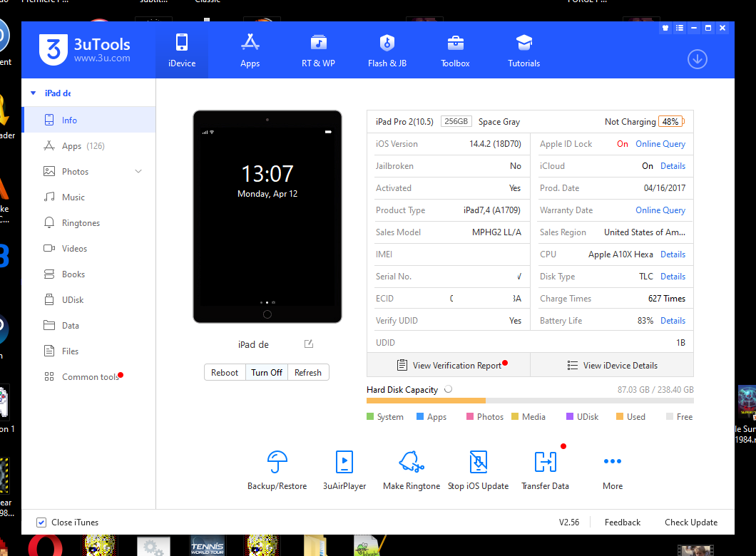Image resolution: width=756 pixels, height=556 pixels.
Task: Open Books in the sidebar
Action: [88, 274]
